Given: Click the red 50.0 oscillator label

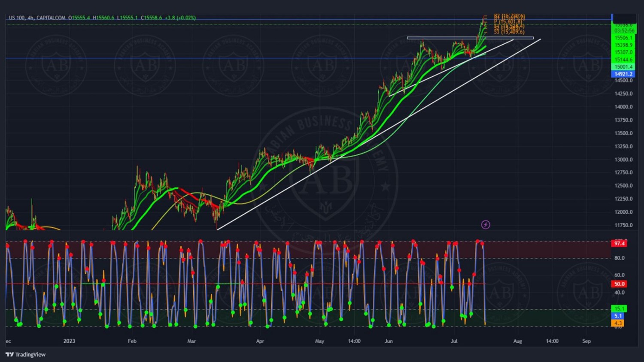Looking at the screenshot, I should 619,284.
